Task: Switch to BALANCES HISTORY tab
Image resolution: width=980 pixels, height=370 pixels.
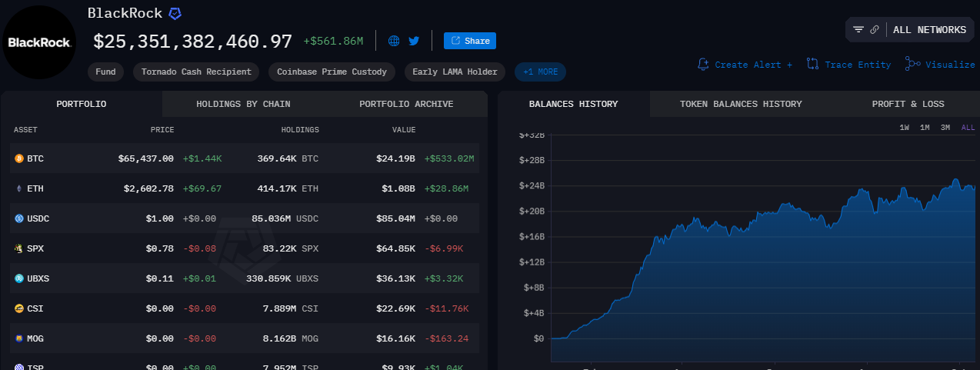Action: coord(574,104)
